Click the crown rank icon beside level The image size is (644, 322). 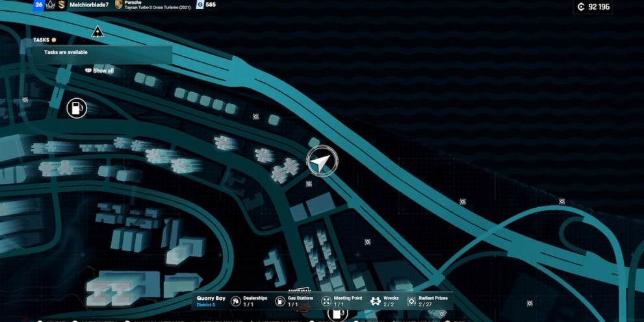pos(50,5)
